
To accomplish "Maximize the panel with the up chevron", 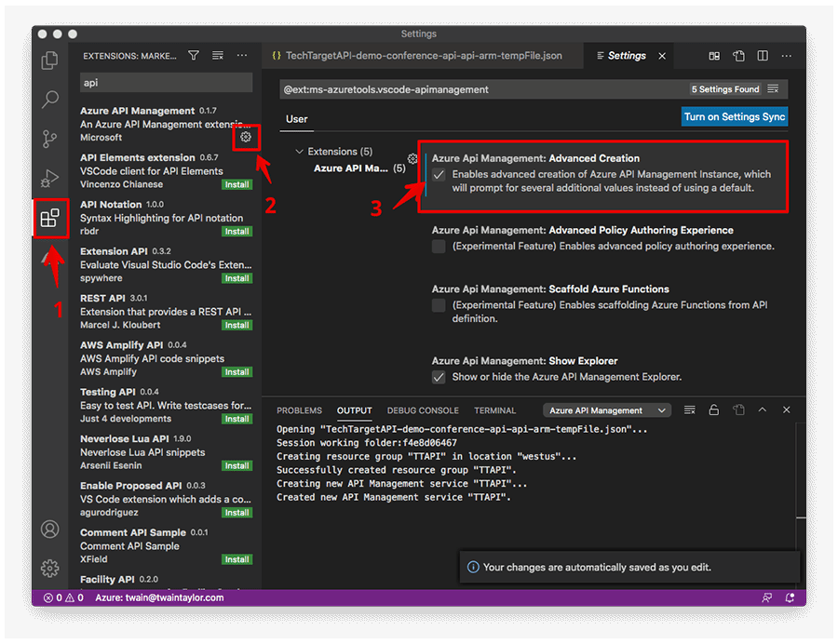I will click(763, 410).
